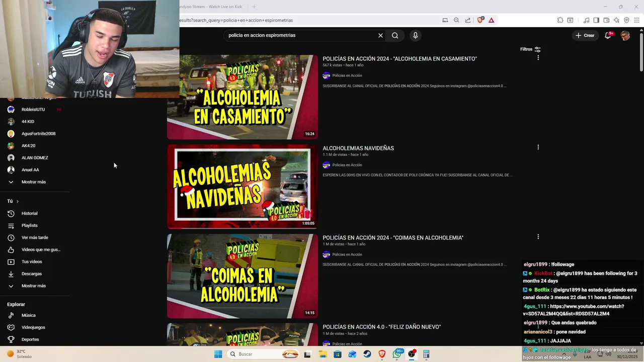Start voice search with the microphone
Screen dimensions: 644x362
(x=415, y=35)
